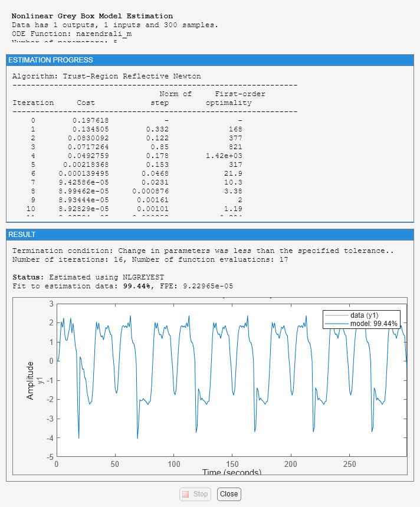This screenshot has height=507, width=420.
Task: Click the 'ODE Function: narendrali_m' line
Action: (x=72, y=34)
